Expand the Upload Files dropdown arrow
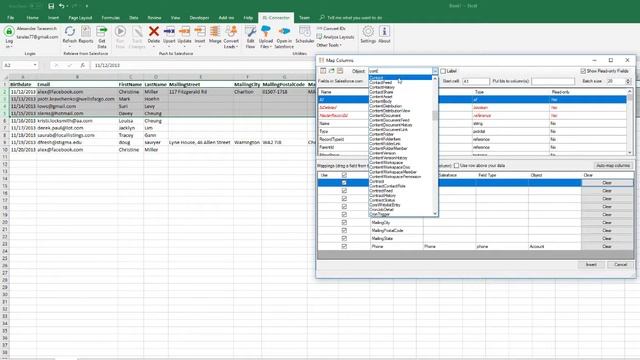Image resolution: width=640 pixels, height=360 pixels. coord(270,47)
